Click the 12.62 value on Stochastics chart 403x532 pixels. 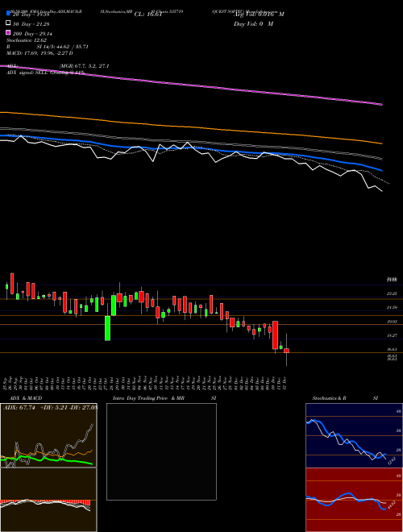391,462
